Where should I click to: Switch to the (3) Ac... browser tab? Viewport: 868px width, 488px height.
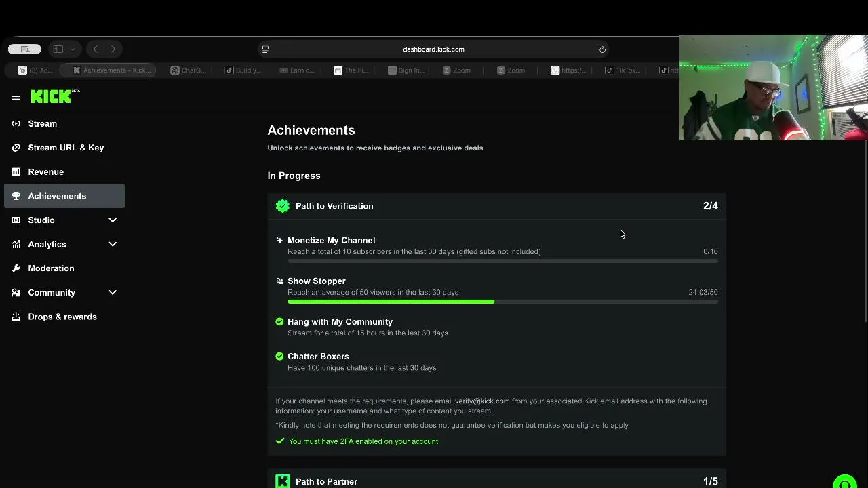click(x=36, y=70)
